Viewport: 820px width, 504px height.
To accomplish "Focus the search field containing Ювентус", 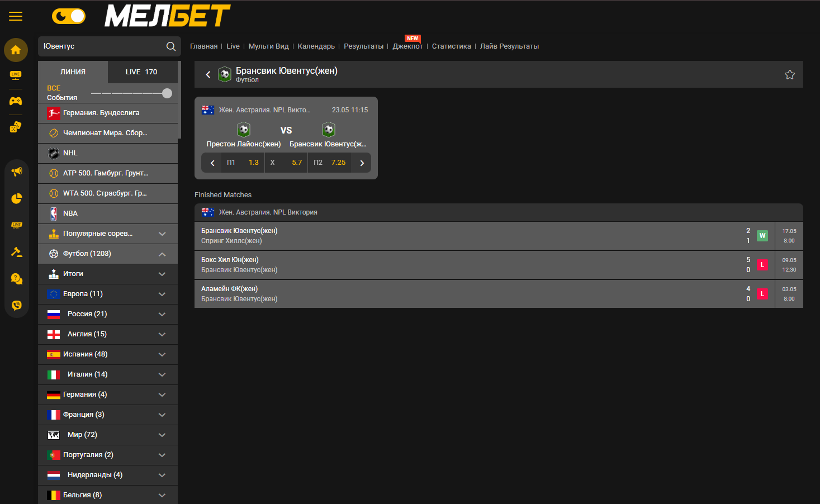I will point(110,46).
